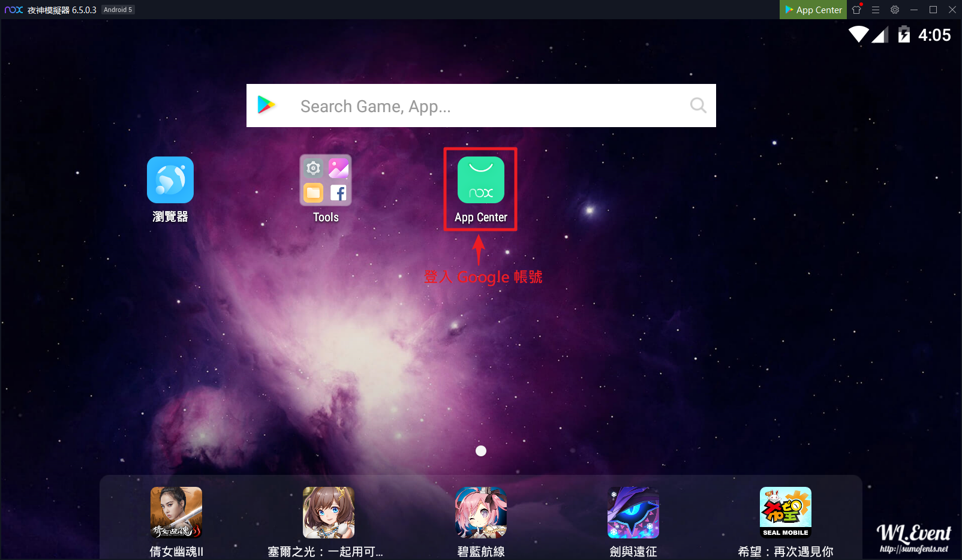Screen dimensions: 962x560
Task: Click the Nox logo in title bar
Action: pyautogui.click(x=14, y=10)
